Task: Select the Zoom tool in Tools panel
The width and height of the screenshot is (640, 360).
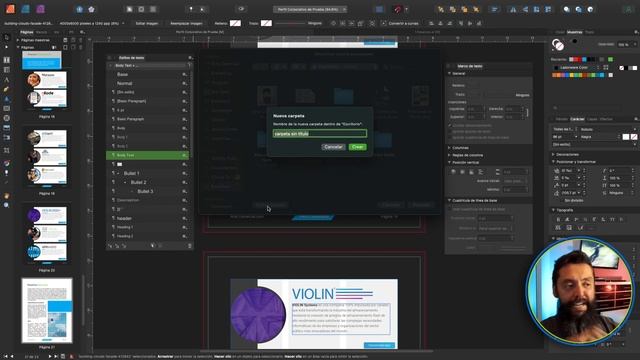Action: (7, 205)
